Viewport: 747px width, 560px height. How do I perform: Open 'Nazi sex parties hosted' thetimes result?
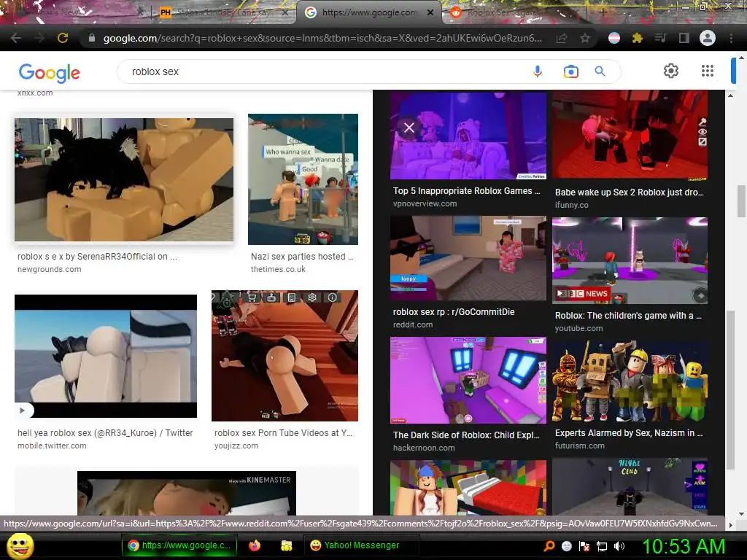[x=302, y=256]
